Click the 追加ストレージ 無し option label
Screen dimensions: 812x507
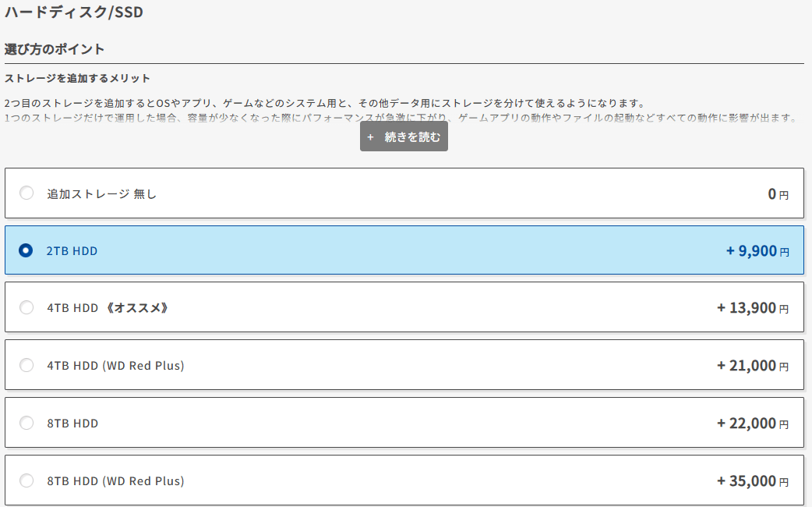101,193
